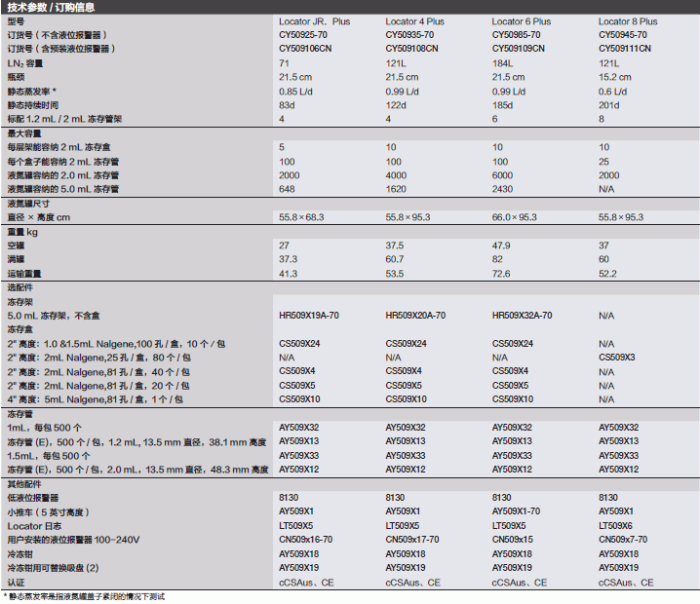700x604 pixels.
Task: Click part number AY509X1-70
Action: tap(516, 511)
